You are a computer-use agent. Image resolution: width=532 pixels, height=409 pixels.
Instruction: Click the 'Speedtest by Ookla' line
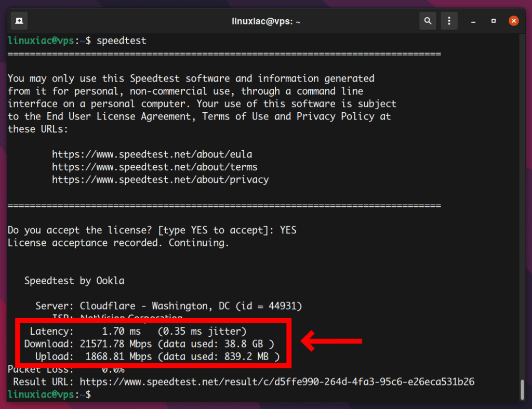tap(74, 281)
